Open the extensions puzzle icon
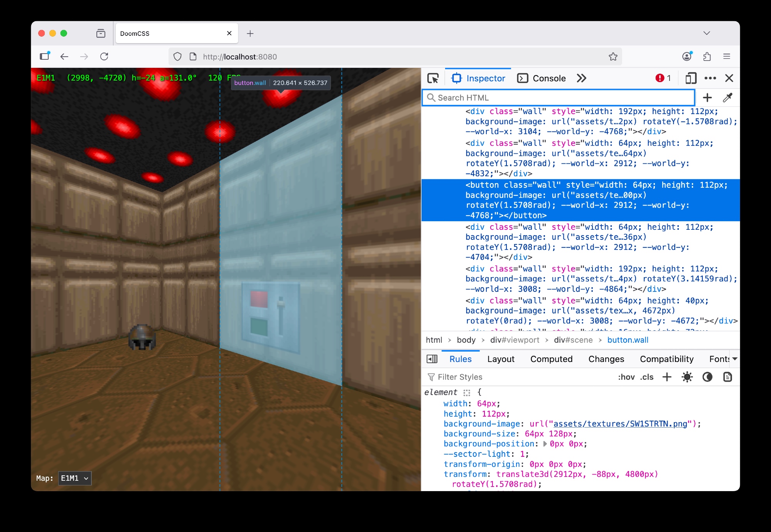Image resolution: width=771 pixels, height=532 pixels. [707, 57]
